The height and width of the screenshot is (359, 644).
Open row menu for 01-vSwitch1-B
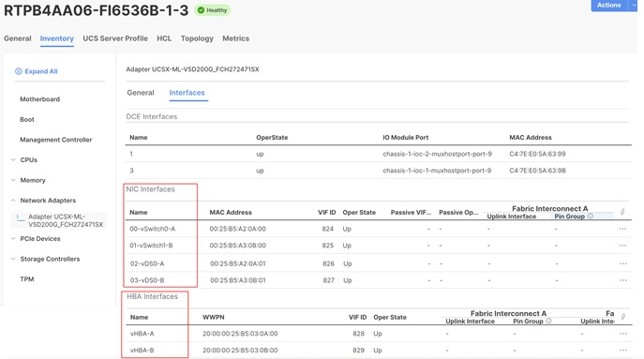(x=622, y=246)
